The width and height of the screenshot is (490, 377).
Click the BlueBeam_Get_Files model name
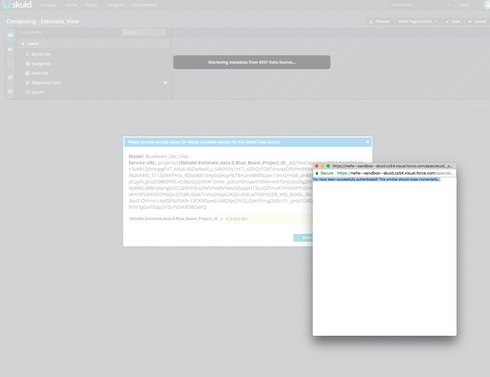167,156
